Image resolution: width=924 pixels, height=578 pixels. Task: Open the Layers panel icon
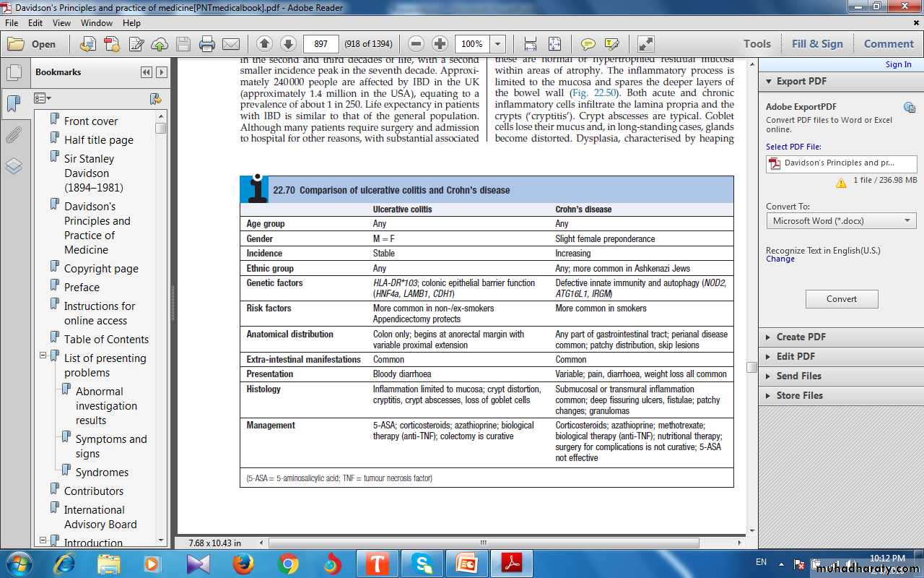[13, 167]
